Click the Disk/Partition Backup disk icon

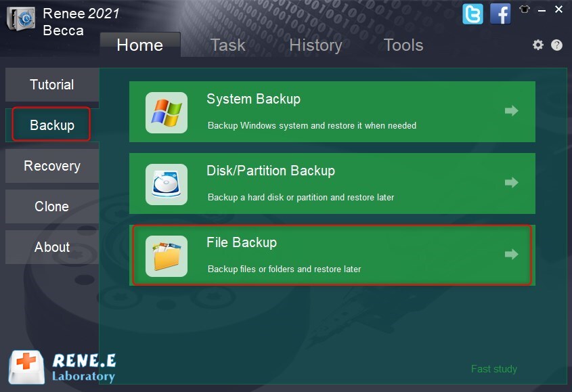pos(167,184)
